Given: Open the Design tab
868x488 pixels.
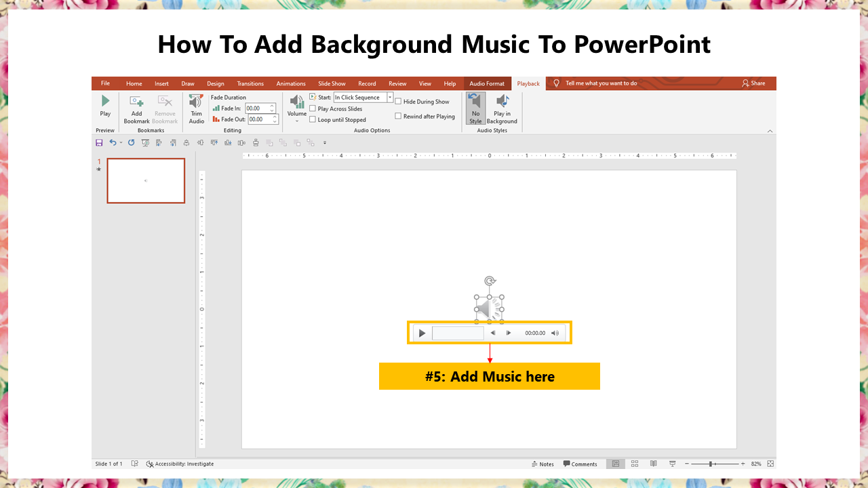Looking at the screenshot, I should click(x=216, y=83).
